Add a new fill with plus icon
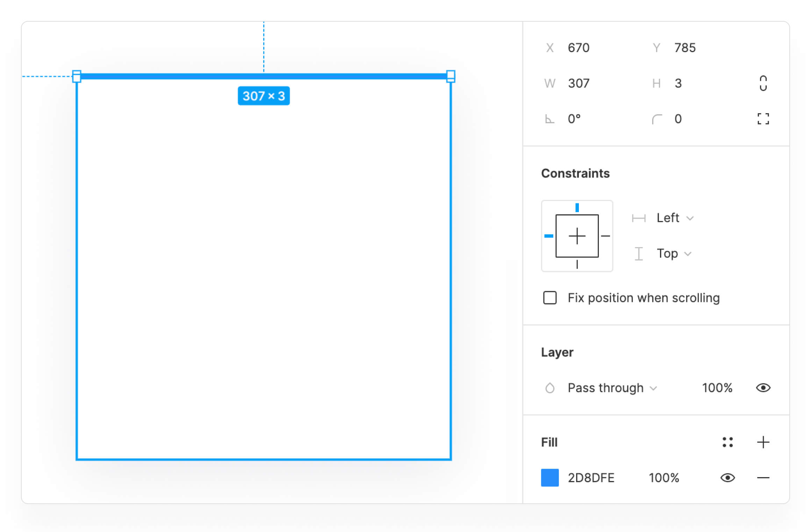Screen dimensions: 811x532 click(763, 442)
